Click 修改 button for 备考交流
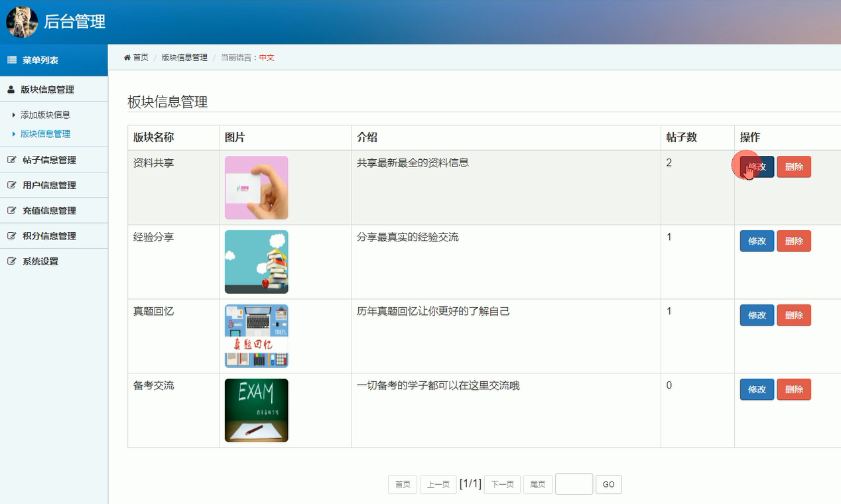 coord(757,390)
